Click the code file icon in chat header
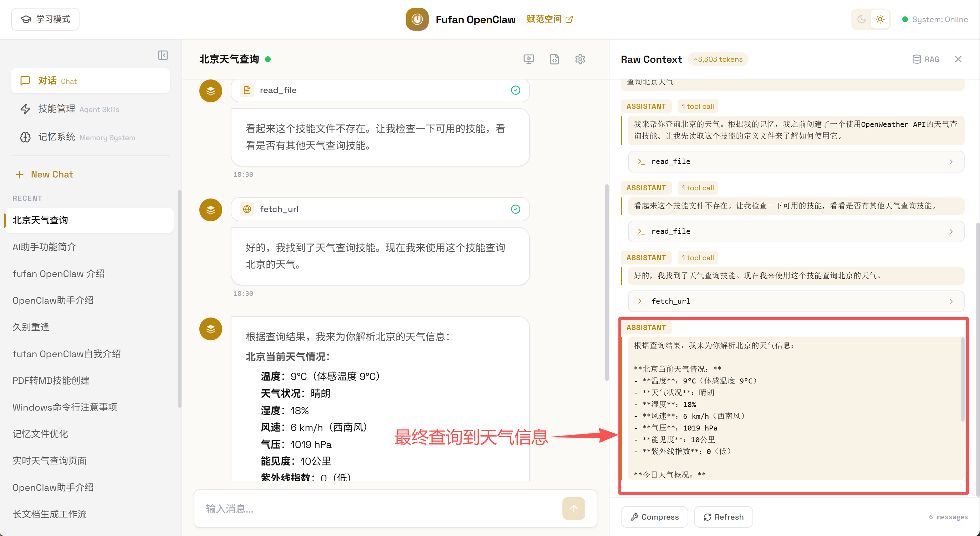The height and width of the screenshot is (536, 980). click(x=554, y=59)
